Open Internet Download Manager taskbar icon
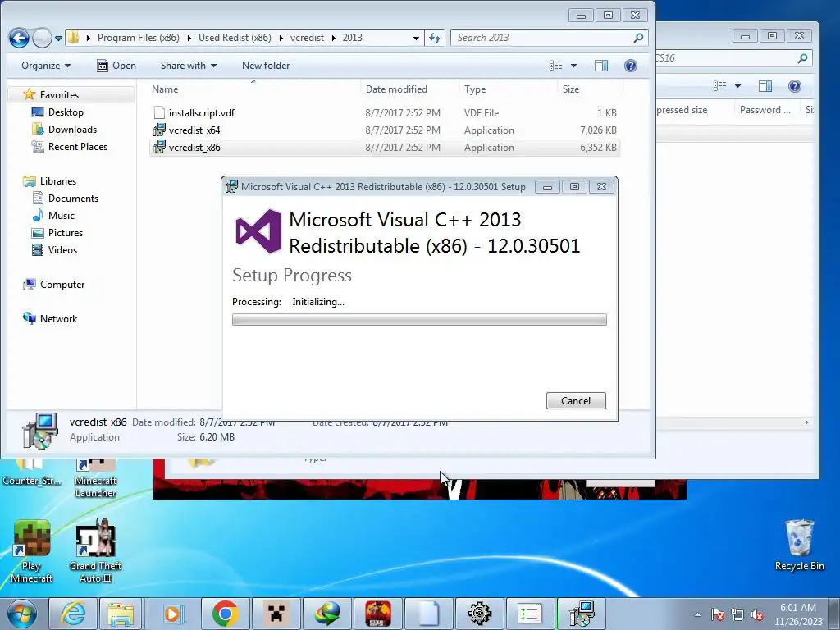The width and height of the screenshot is (840, 630). [x=326, y=614]
